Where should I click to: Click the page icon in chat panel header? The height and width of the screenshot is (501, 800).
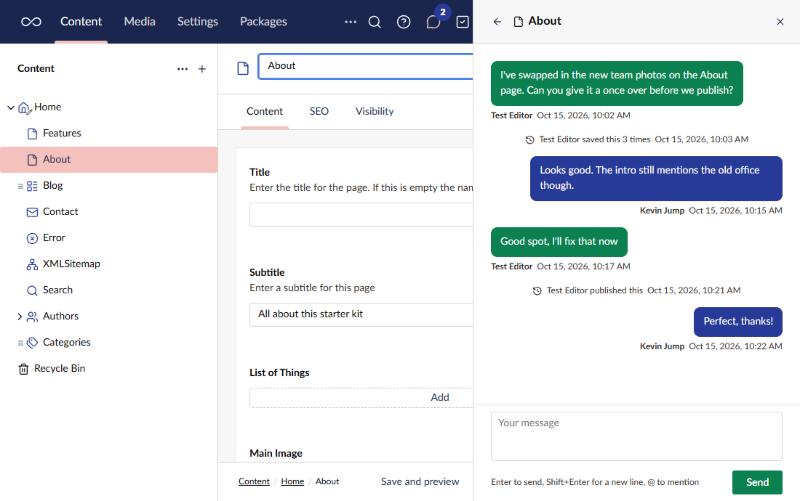(x=518, y=21)
